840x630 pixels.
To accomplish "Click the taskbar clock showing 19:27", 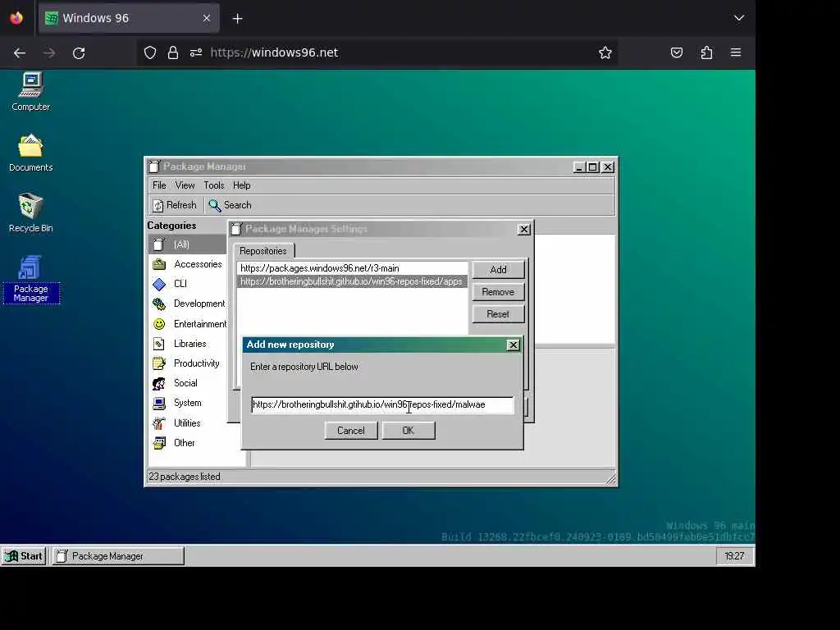I will pyautogui.click(x=734, y=556).
